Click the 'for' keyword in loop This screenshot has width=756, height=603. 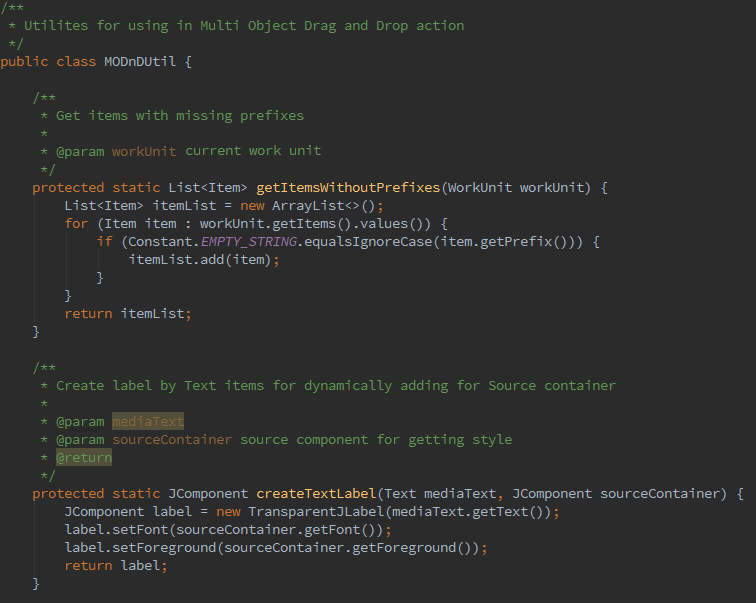tap(77, 224)
